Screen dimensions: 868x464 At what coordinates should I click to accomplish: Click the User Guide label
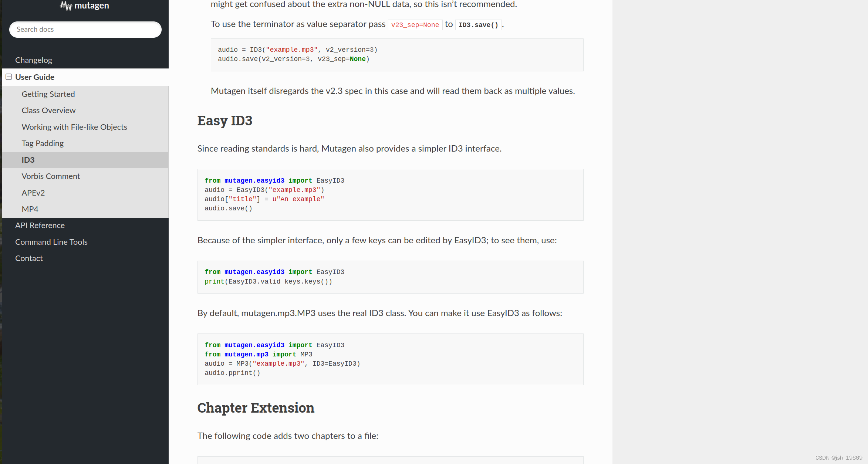pos(35,77)
